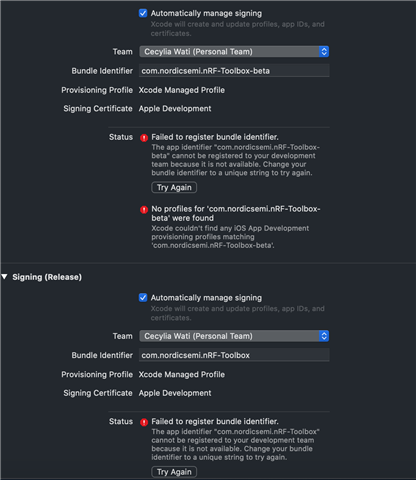Open the upper Team dropdown showing Cecylia Wati
The image size is (416, 480).
[234, 51]
